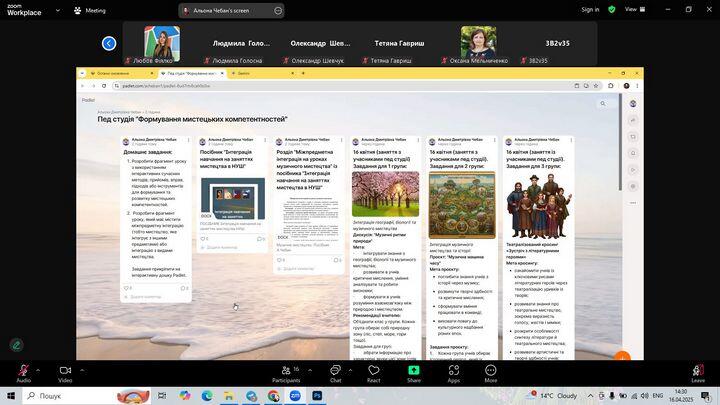Click the Padlet sidebar remake icon
720x405 pixels.
pyautogui.click(x=633, y=137)
